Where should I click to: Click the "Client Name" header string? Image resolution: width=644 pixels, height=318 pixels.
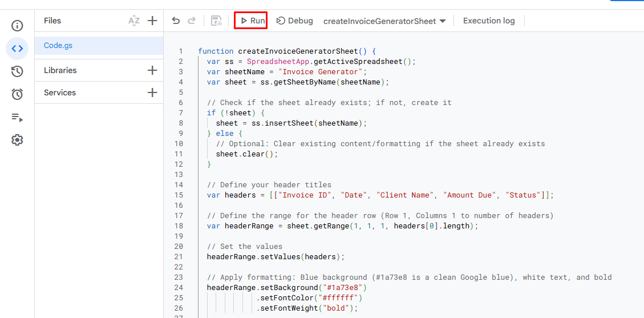[405, 195]
